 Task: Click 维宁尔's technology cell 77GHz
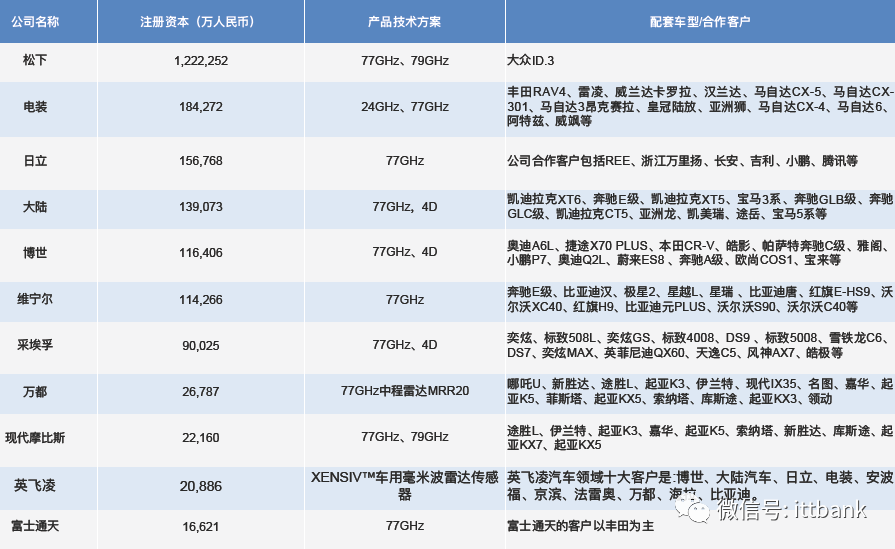(405, 300)
